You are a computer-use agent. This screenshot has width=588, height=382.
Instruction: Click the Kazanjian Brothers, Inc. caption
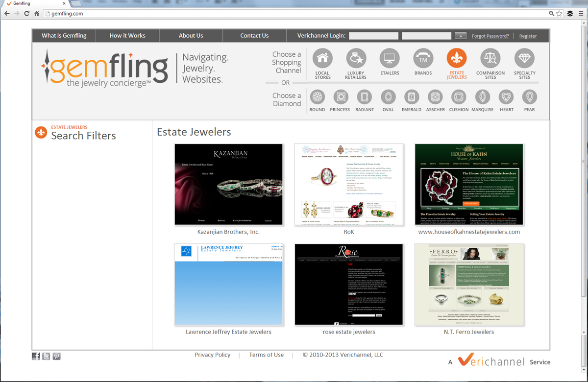(x=228, y=232)
